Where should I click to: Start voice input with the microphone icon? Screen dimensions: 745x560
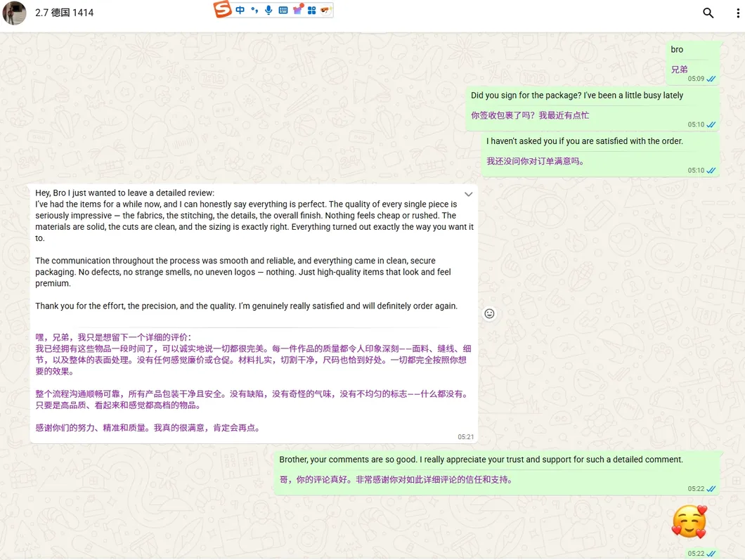[268, 10]
